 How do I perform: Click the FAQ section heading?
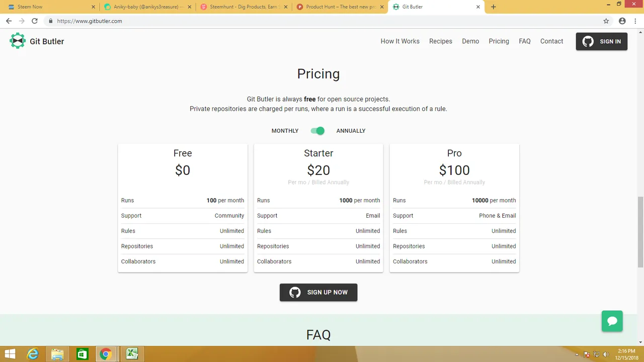click(x=318, y=335)
